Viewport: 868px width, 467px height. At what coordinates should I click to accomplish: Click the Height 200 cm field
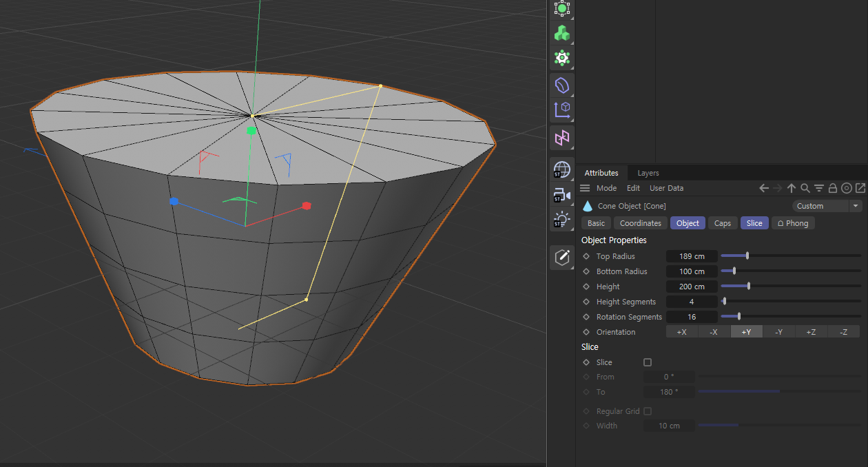692,287
